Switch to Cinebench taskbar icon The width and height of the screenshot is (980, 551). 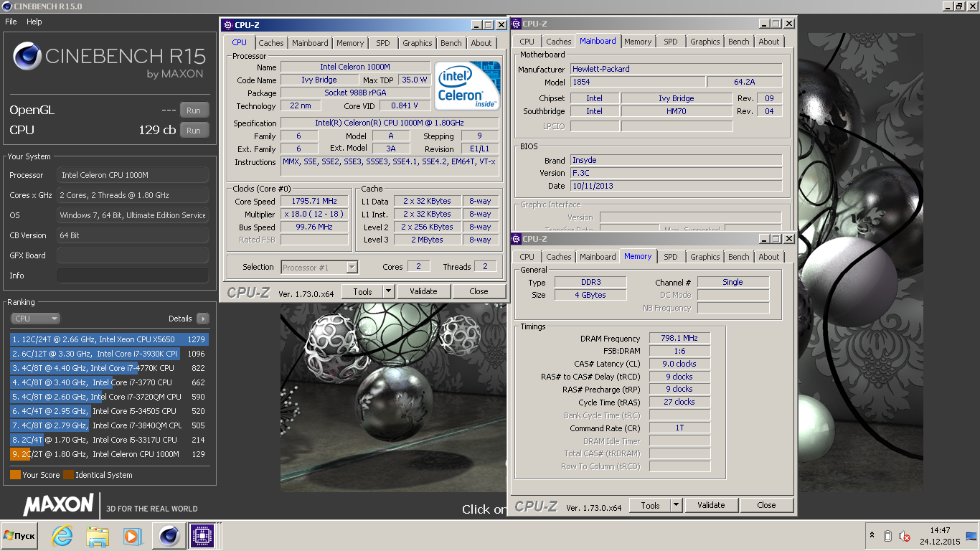tap(169, 535)
